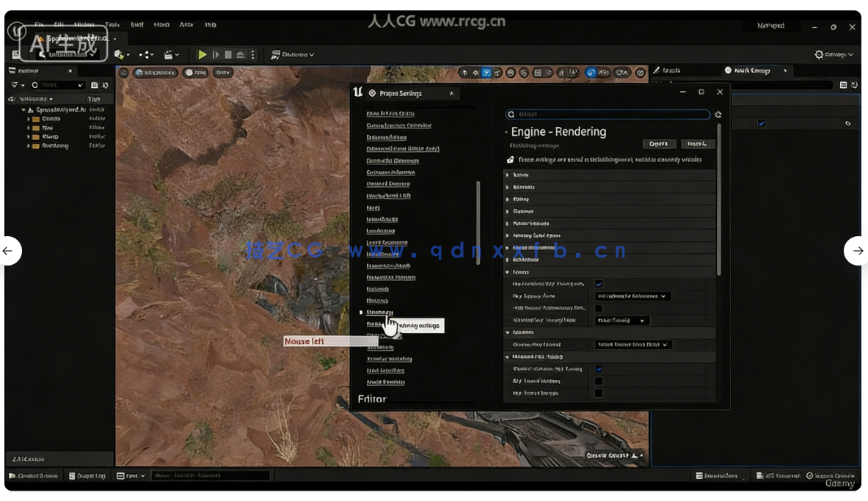Toggle the checked checkbox in right details panel

tap(762, 123)
